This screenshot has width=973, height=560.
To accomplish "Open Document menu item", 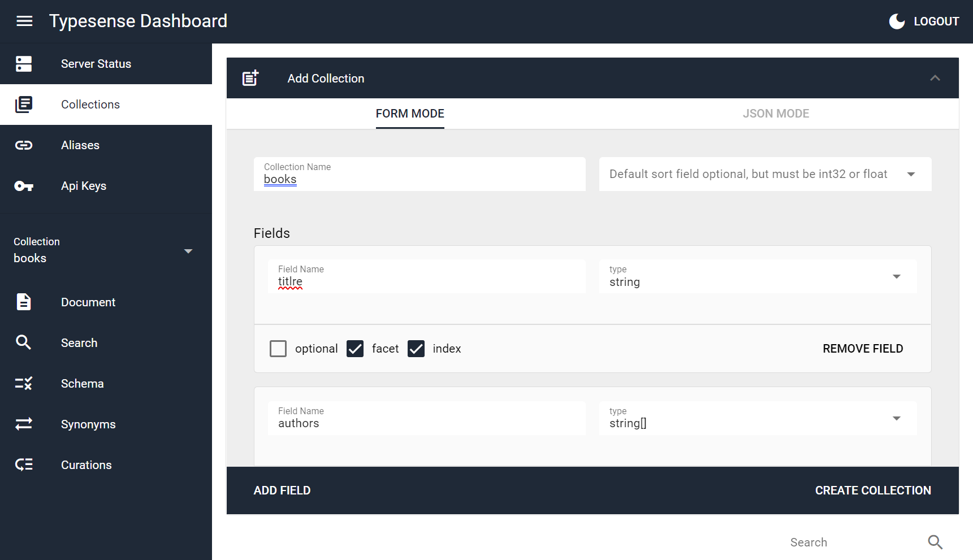I will click(x=106, y=302).
